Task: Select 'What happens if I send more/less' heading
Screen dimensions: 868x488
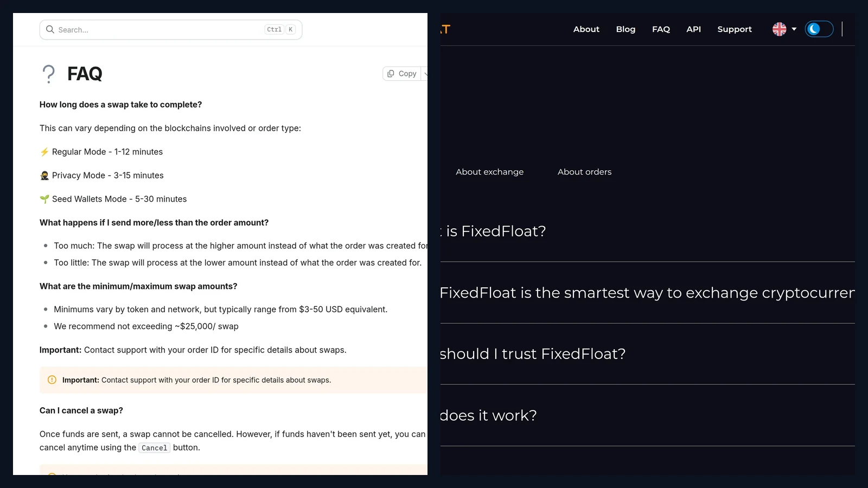Action: pos(154,223)
